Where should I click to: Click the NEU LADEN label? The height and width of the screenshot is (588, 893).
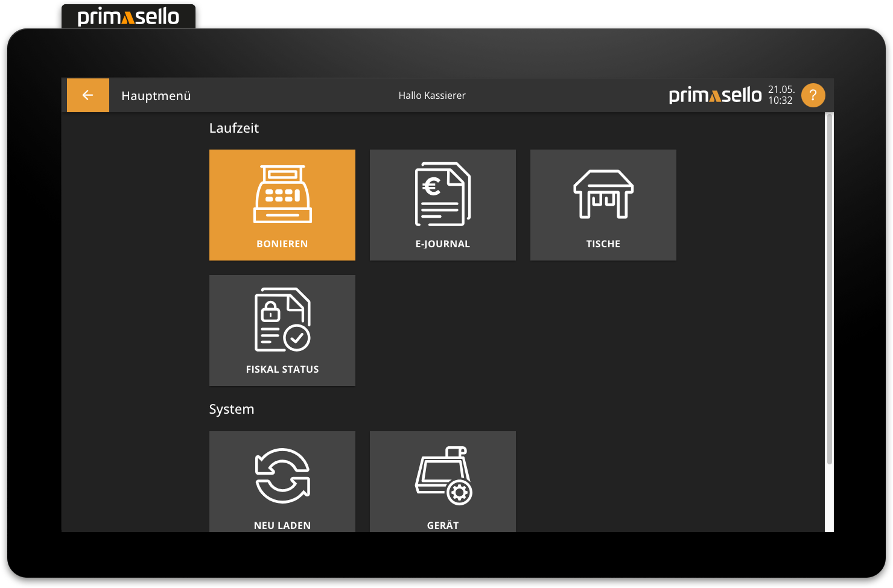(x=282, y=525)
